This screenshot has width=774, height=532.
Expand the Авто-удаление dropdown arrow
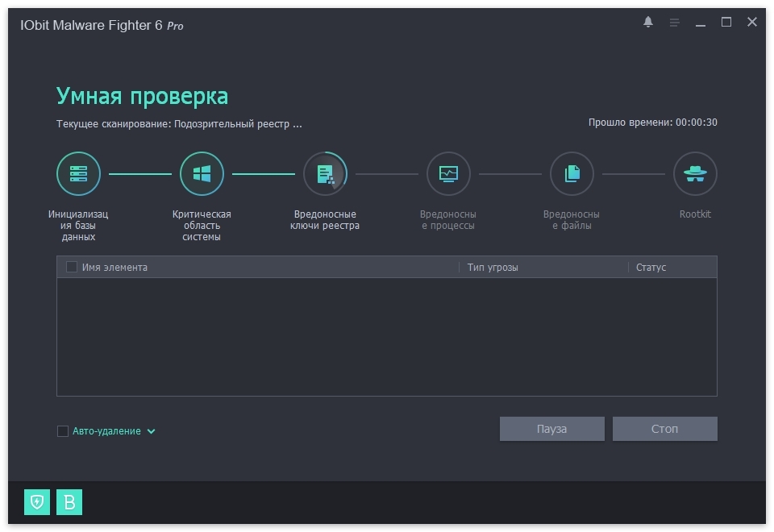coord(151,431)
